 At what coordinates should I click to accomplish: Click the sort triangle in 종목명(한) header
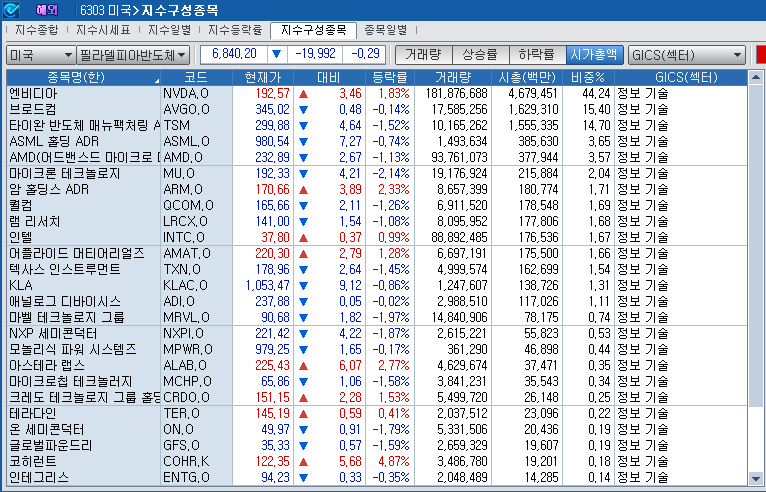[156, 78]
